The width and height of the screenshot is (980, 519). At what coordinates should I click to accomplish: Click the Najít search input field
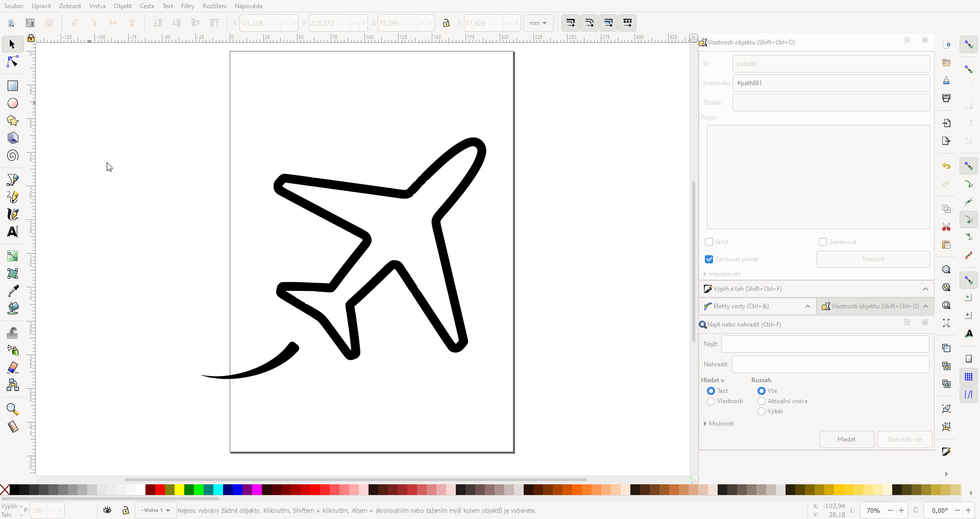coord(825,344)
